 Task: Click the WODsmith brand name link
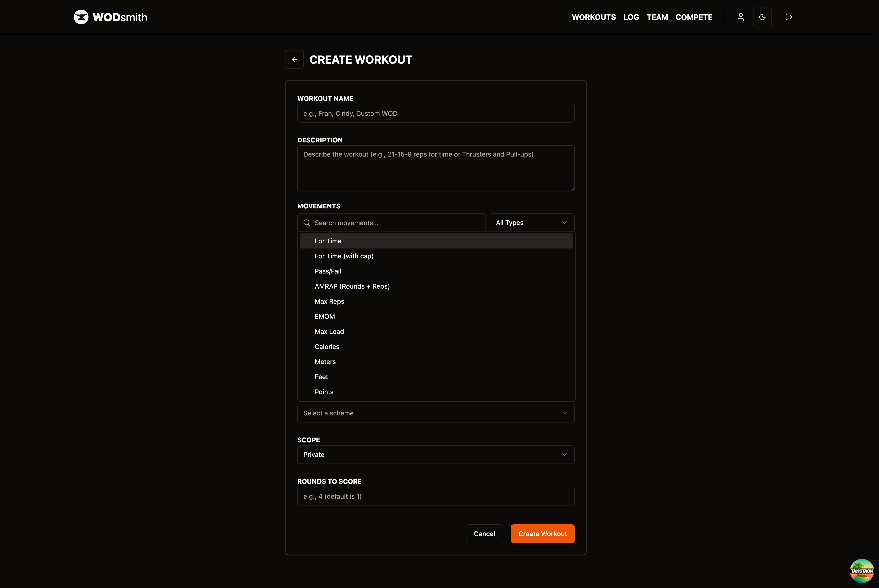pos(120,17)
